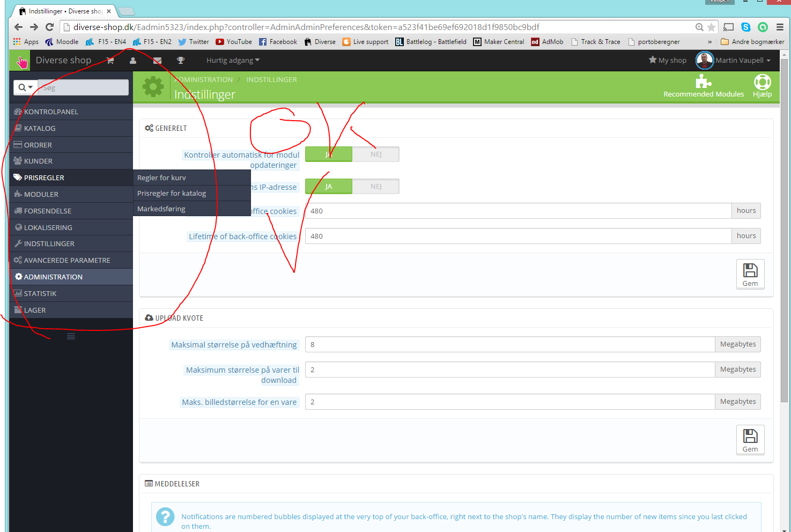791x532 pixels.
Task: Open Track & Trace bookmark
Action: click(x=595, y=41)
